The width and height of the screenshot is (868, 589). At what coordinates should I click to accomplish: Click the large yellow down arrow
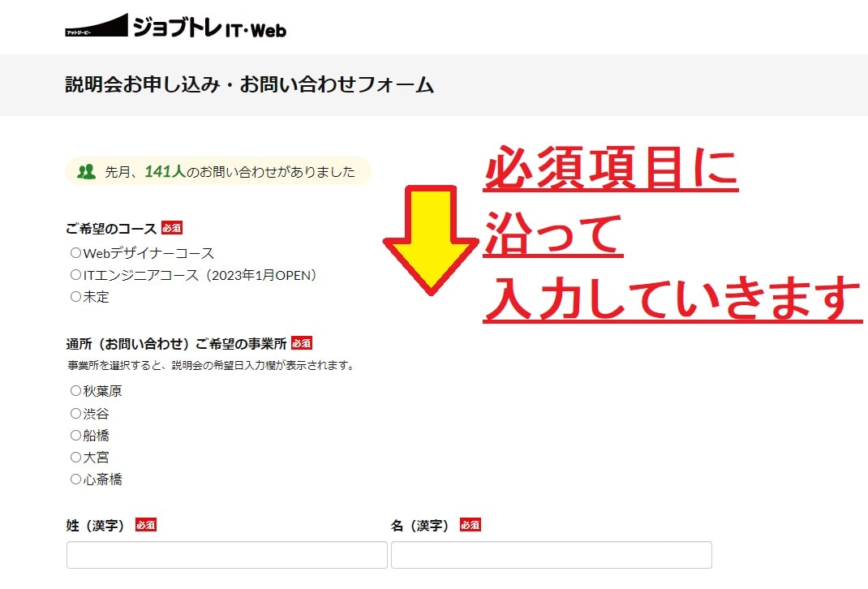431,240
